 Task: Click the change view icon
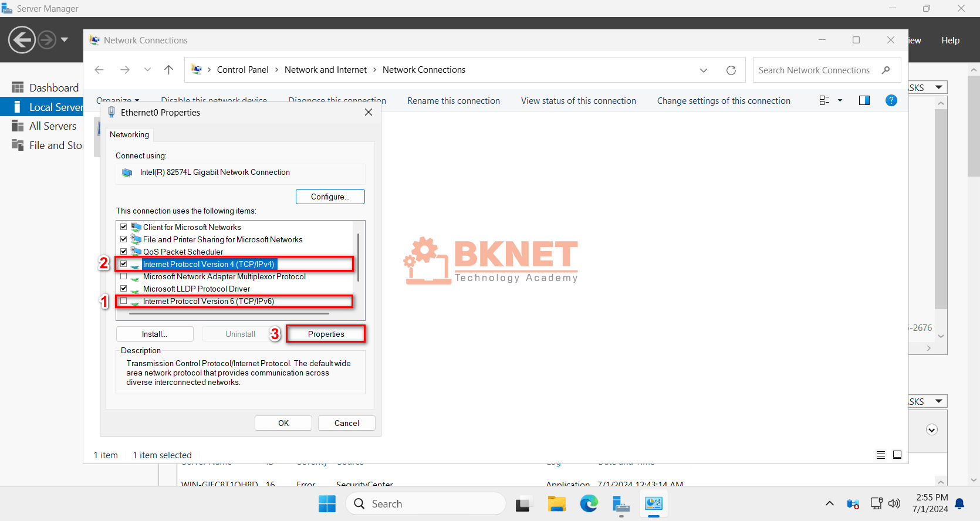click(x=824, y=100)
